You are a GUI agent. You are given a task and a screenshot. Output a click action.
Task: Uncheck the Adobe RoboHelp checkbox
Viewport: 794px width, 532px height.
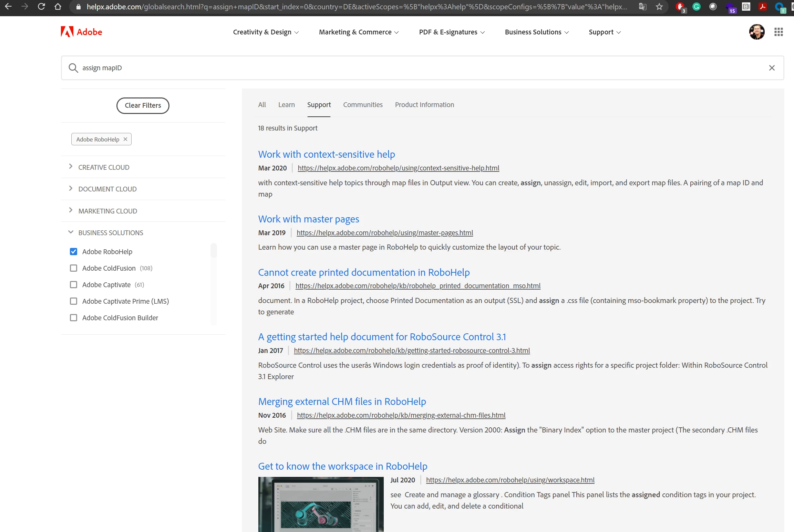click(73, 252)
